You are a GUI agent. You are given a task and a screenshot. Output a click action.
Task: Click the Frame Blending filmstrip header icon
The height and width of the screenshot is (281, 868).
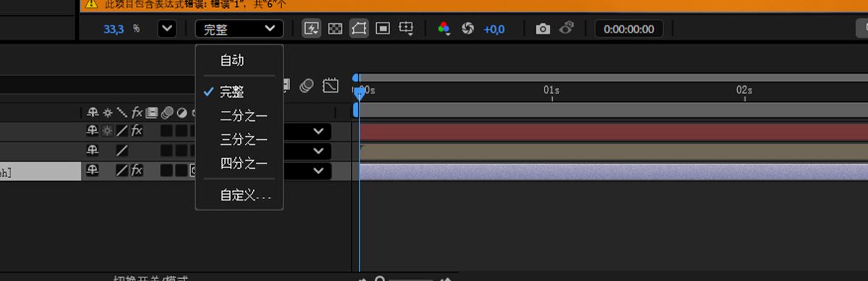152,113
